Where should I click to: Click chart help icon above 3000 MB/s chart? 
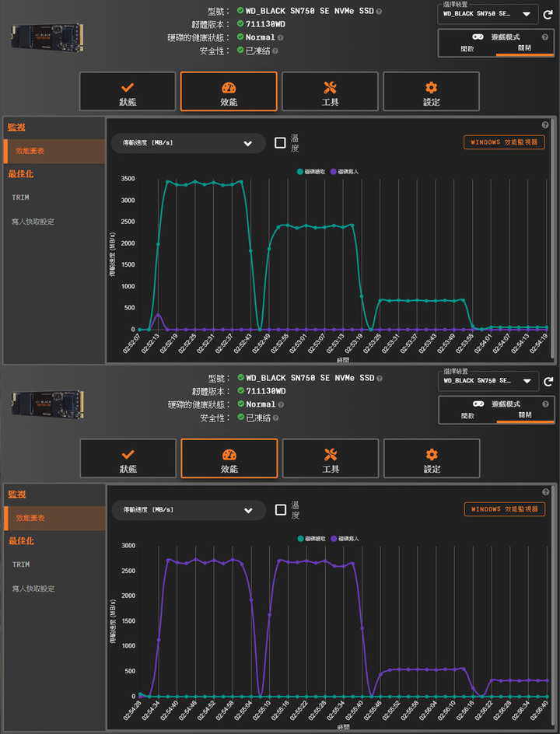coord(545,492)
